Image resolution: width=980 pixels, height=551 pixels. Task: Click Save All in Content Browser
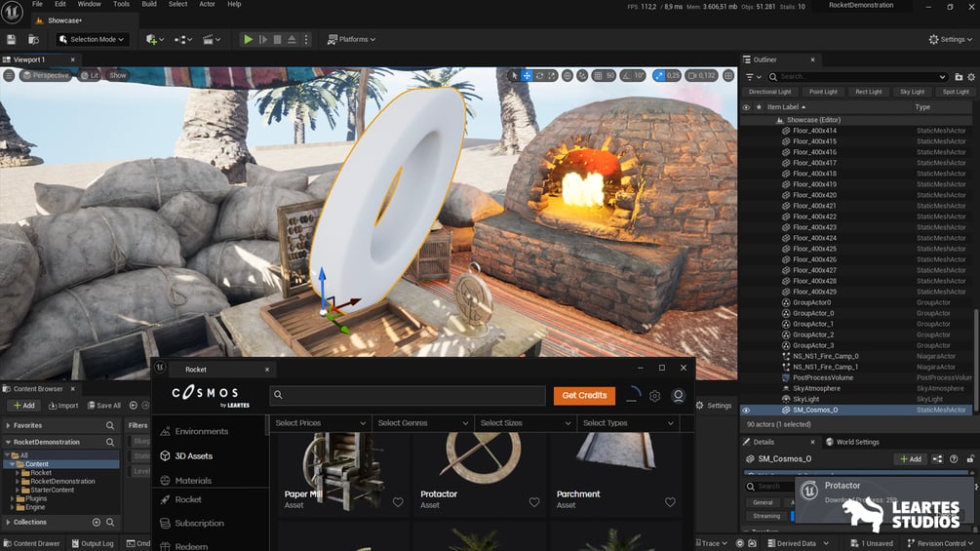pos(103,406)
